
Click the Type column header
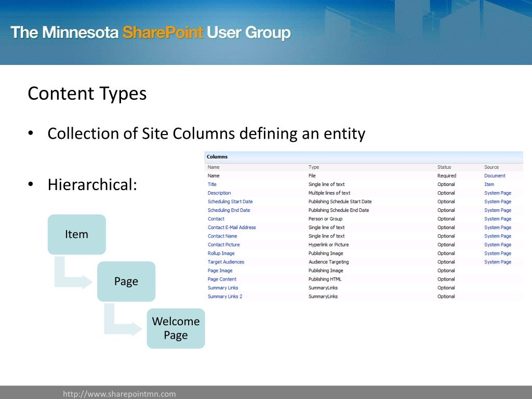(313, 167)
